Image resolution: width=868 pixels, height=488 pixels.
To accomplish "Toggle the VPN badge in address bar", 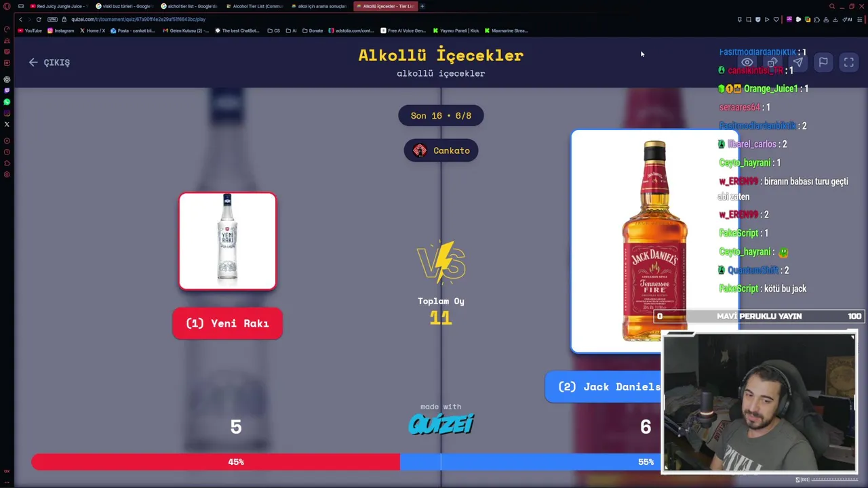I will 52,19.
